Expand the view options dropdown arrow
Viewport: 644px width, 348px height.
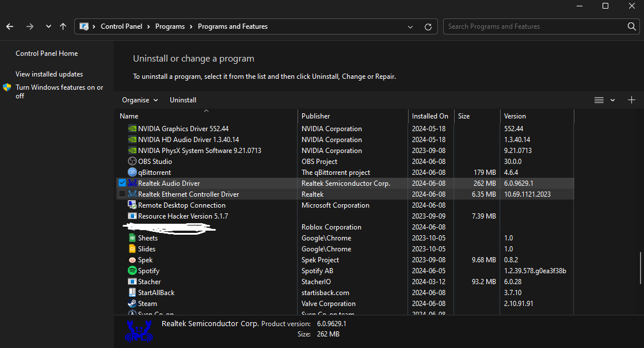[613, 100]
